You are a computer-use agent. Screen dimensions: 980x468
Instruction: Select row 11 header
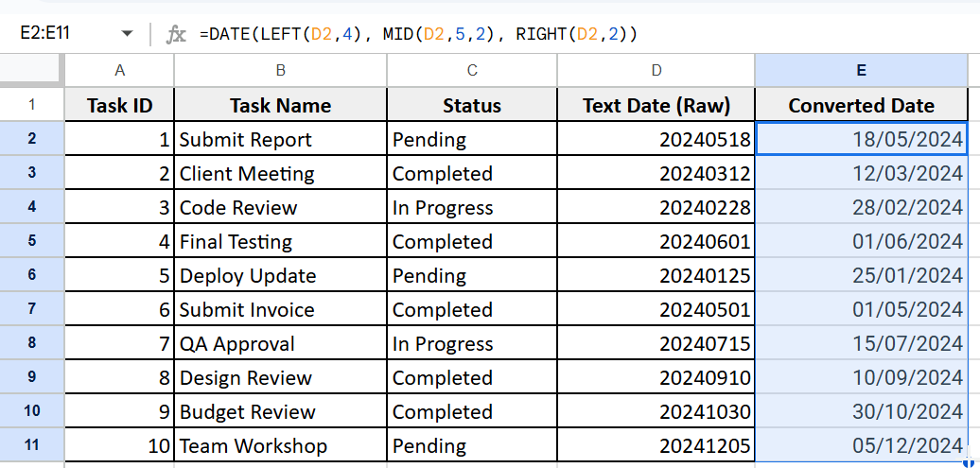tap(32, 445)
